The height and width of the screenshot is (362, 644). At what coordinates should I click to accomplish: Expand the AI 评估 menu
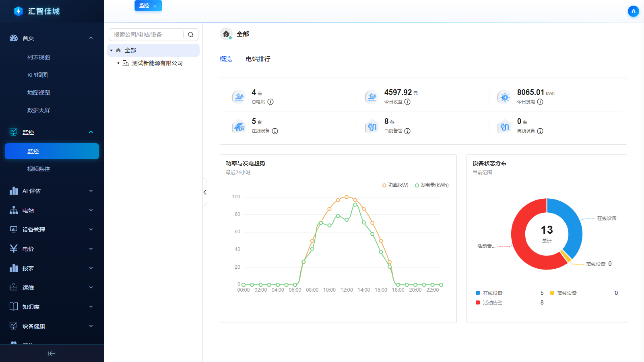click(52, 191)
